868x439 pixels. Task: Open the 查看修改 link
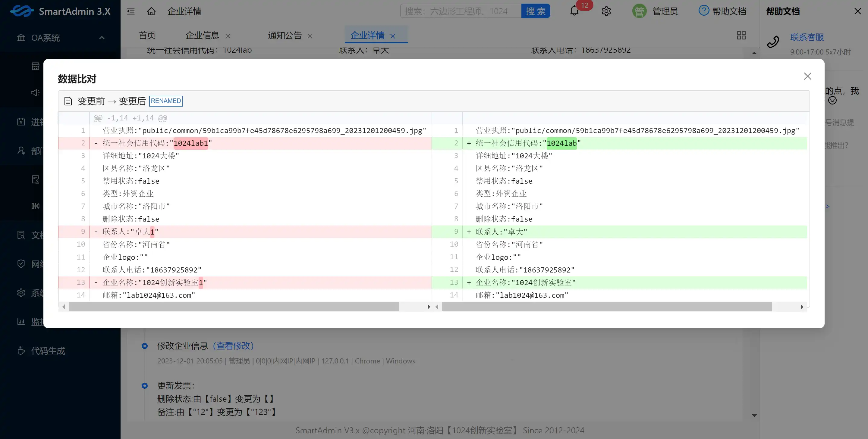[x=233, y=345]
